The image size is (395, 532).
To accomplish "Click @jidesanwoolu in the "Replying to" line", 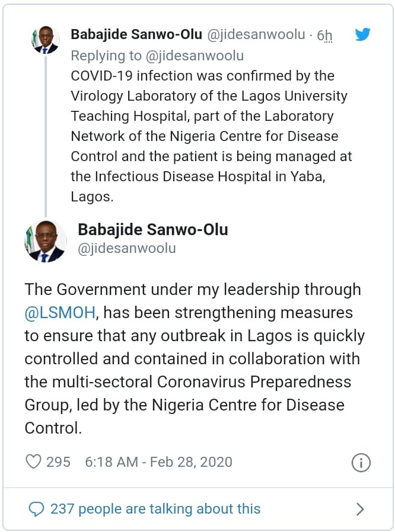I will coord(194,56).
